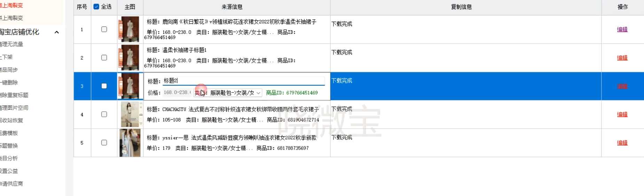
Task: Collapse the 淘宝店铺优化 sidebar section
Action: click(x=57, y=32)
